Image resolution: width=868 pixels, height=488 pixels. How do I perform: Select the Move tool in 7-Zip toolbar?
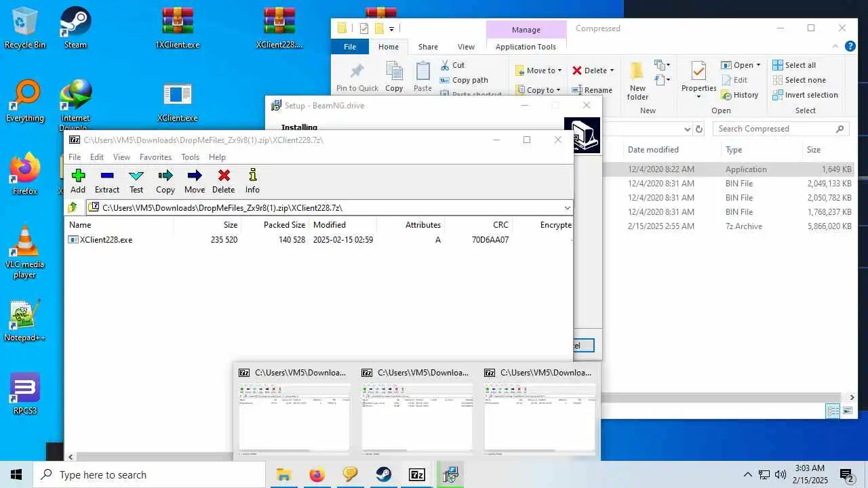point(195,181)
